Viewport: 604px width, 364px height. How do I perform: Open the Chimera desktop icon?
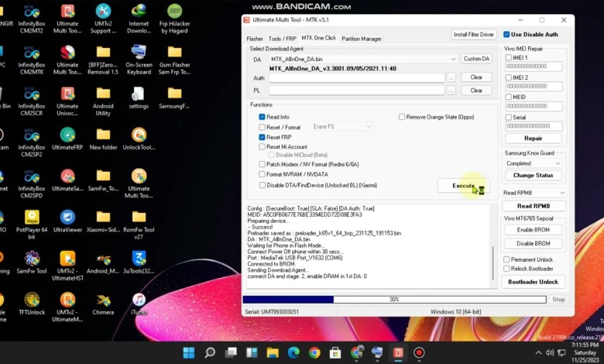click(x=103, y=300)
